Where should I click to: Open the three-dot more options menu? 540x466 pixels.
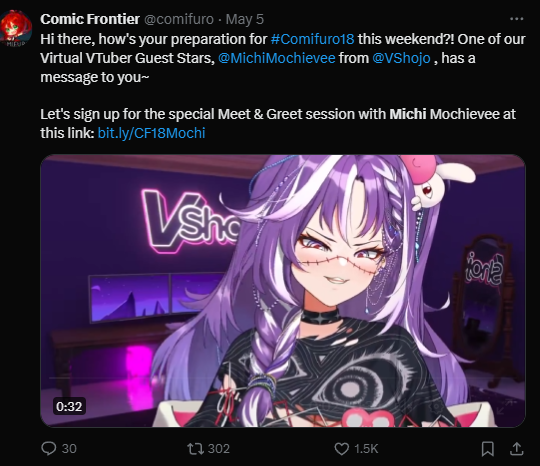516,19
